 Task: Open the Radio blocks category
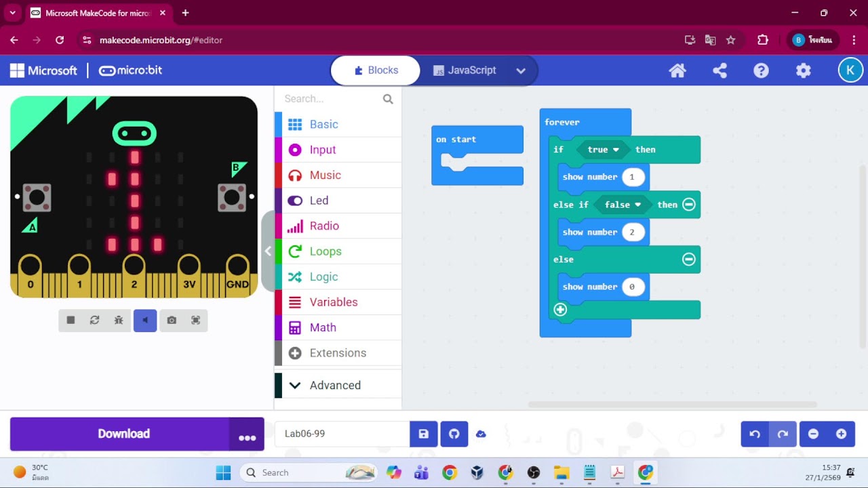click(338, 226)
